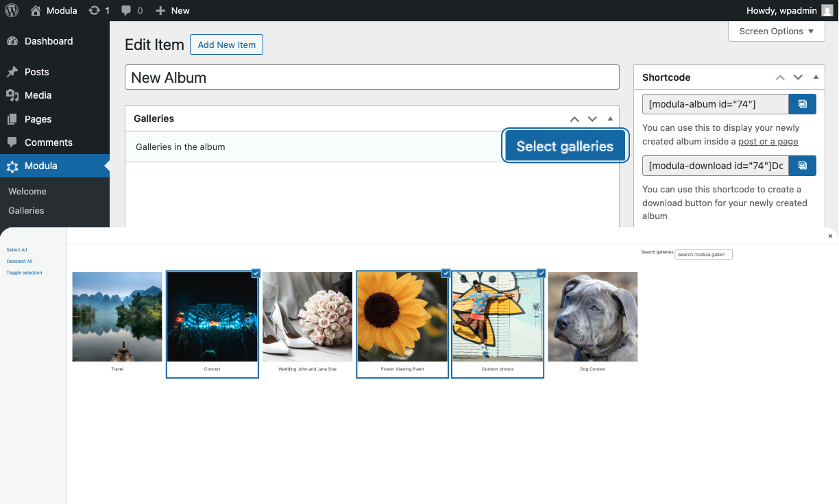The image size is (839, 504).
Task: Copy the modula-download shortcode
Action: point(803,166)
